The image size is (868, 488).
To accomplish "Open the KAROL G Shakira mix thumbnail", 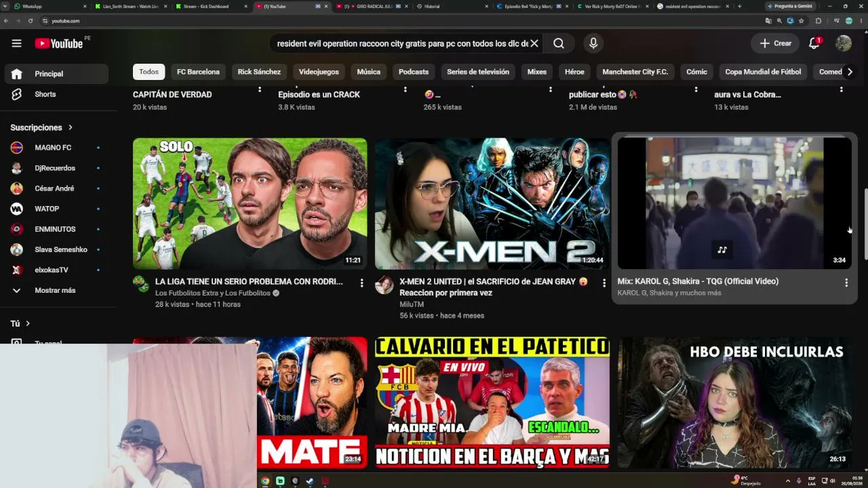I will [734, 203].
